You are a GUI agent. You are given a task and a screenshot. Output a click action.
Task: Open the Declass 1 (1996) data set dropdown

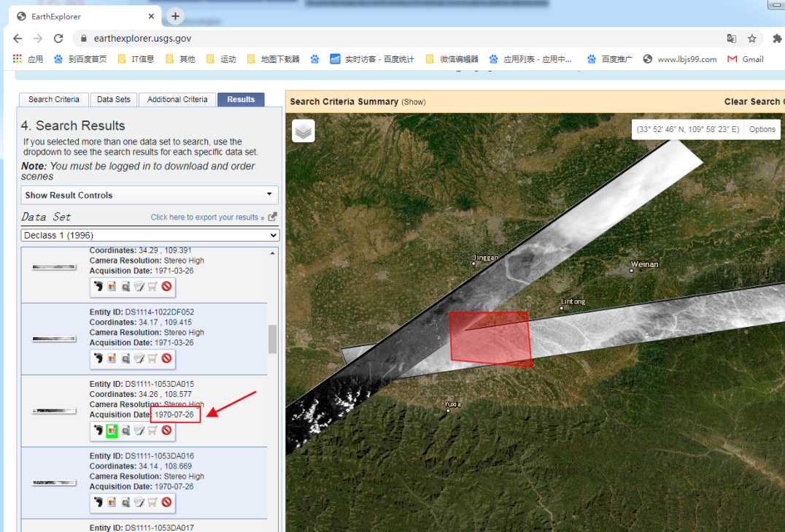150,235
